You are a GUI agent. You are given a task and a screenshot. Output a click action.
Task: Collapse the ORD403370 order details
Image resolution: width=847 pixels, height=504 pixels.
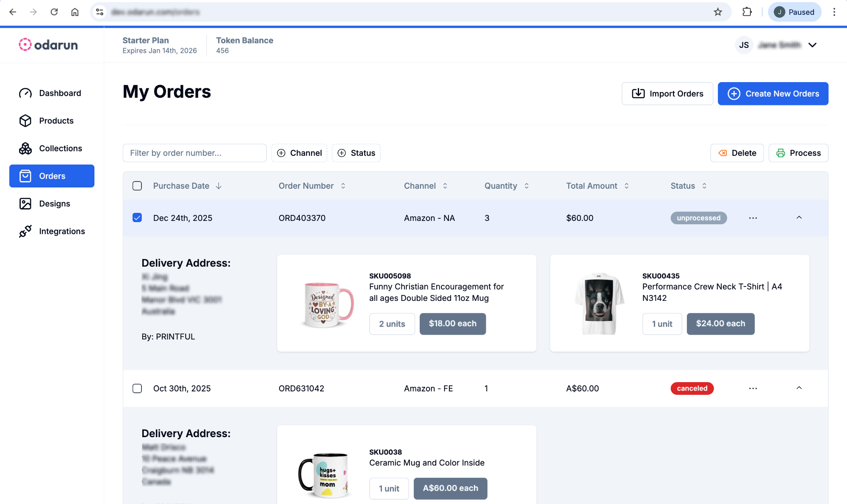pyautogui.click(x=799, y=218)
